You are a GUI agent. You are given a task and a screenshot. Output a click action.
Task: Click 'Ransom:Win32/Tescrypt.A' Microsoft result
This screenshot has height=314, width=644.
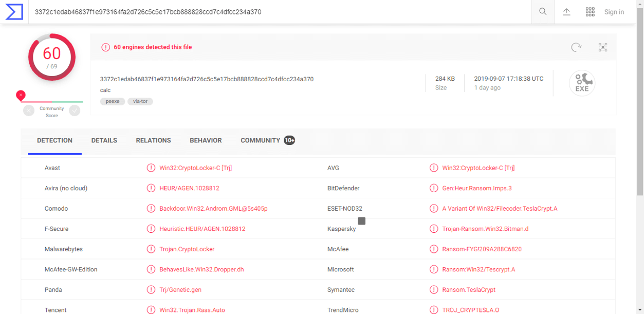coord(479,269)
